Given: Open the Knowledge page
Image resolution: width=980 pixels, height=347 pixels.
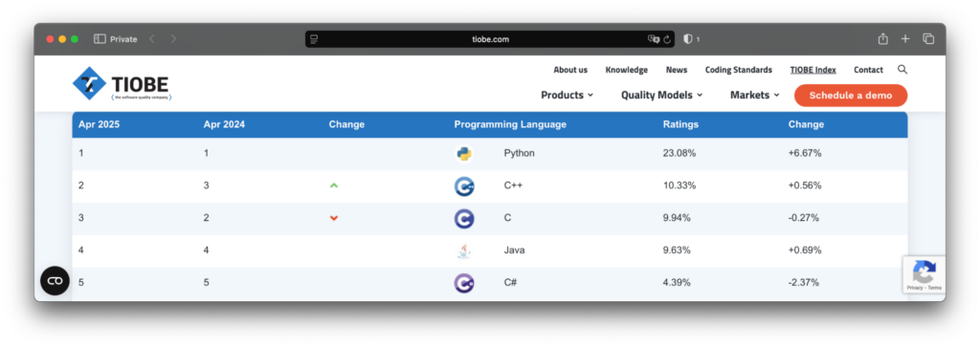Looking at the screenshot, I should [x=626, y=70].
